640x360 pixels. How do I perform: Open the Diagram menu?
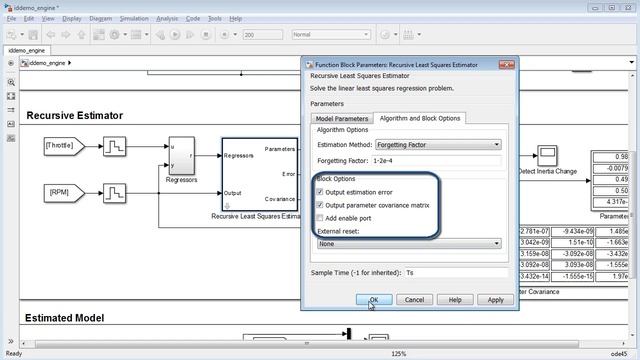[x=100, y=19]
